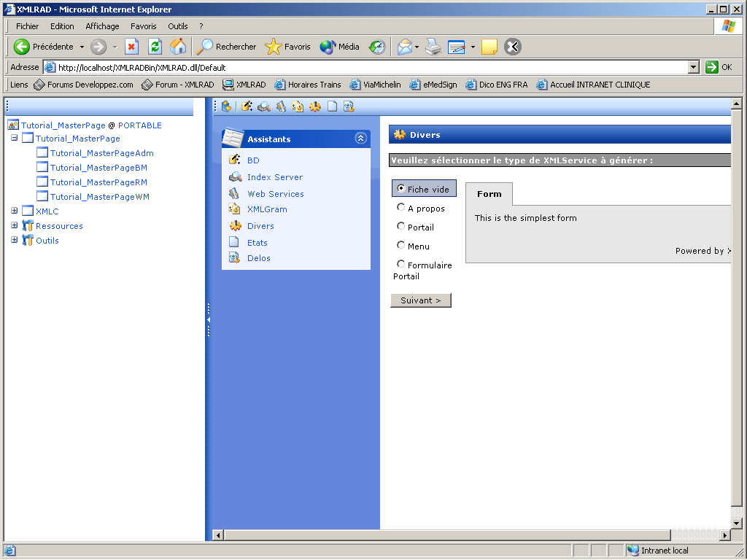Select the "Portail" radio button
The width and height of the screenshot is (747, 560).
(x=401, y=227)
